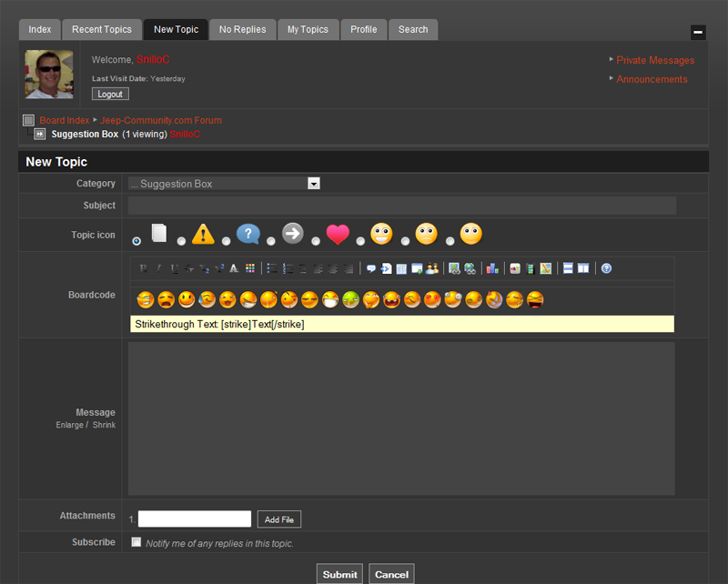Open the My Topics tab
This screenshot has height=584, width=728.
coord(308,29)
